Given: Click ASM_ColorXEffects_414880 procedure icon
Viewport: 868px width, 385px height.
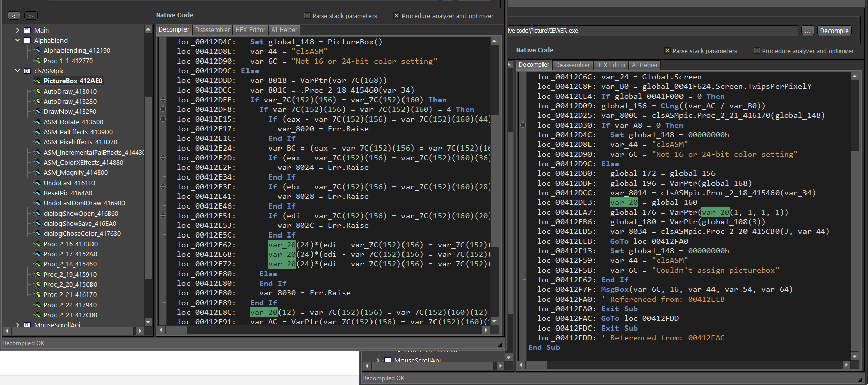Looking at the screenshot, I should coord(37,162).
